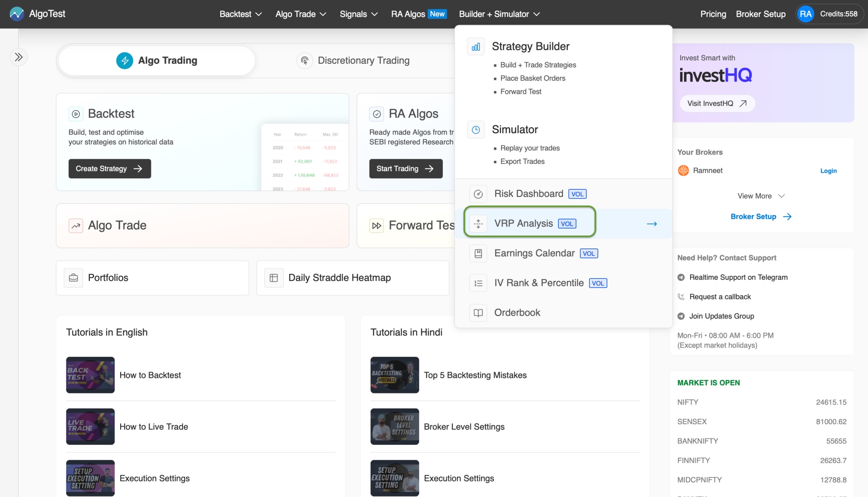
Task: Open the Signals dropdown
Action: 358,13
